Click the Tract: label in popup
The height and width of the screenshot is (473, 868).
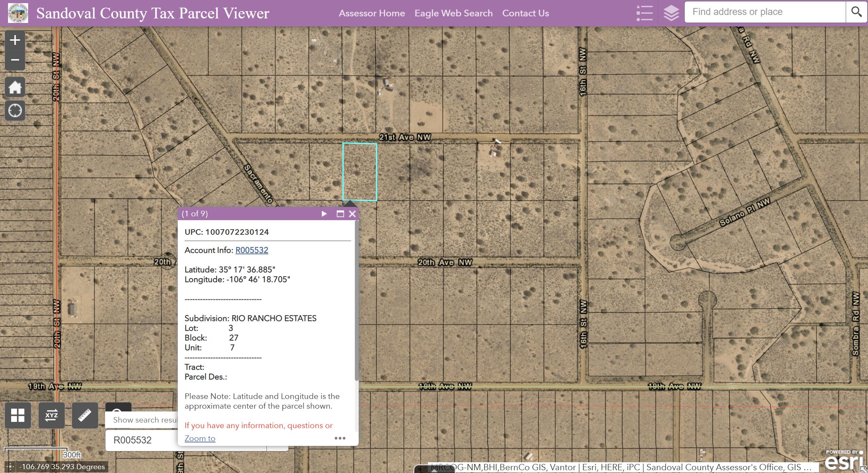click(x=194, y=367)
